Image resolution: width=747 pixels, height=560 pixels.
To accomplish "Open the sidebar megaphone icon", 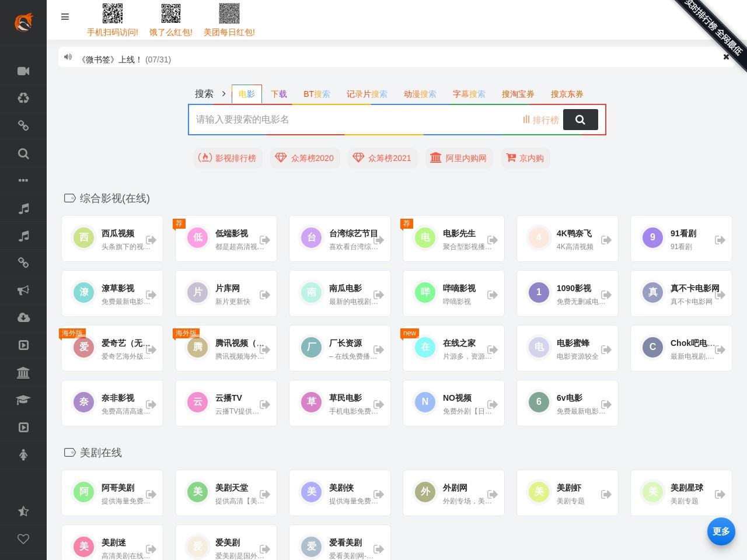I will pos(23,290).
